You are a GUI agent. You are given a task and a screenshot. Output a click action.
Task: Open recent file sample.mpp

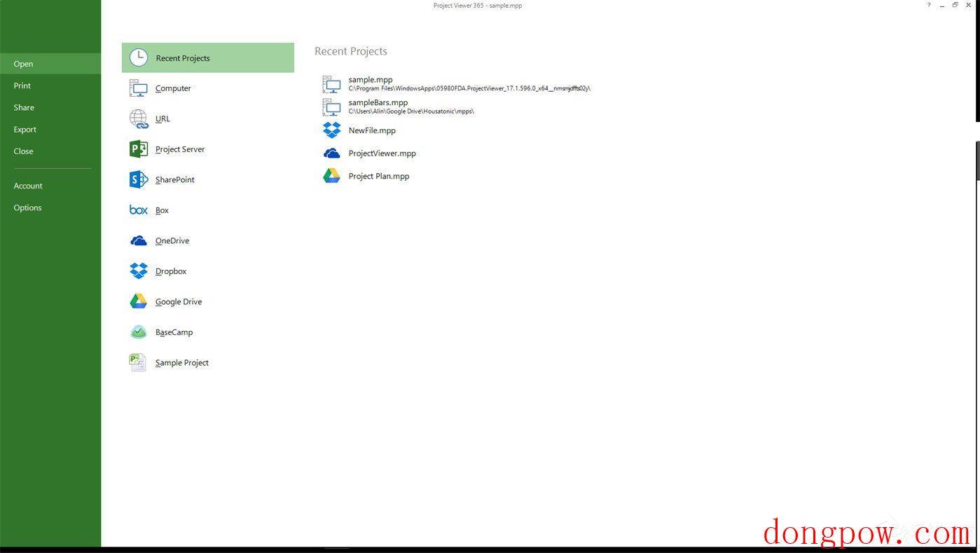pos(371,79)
